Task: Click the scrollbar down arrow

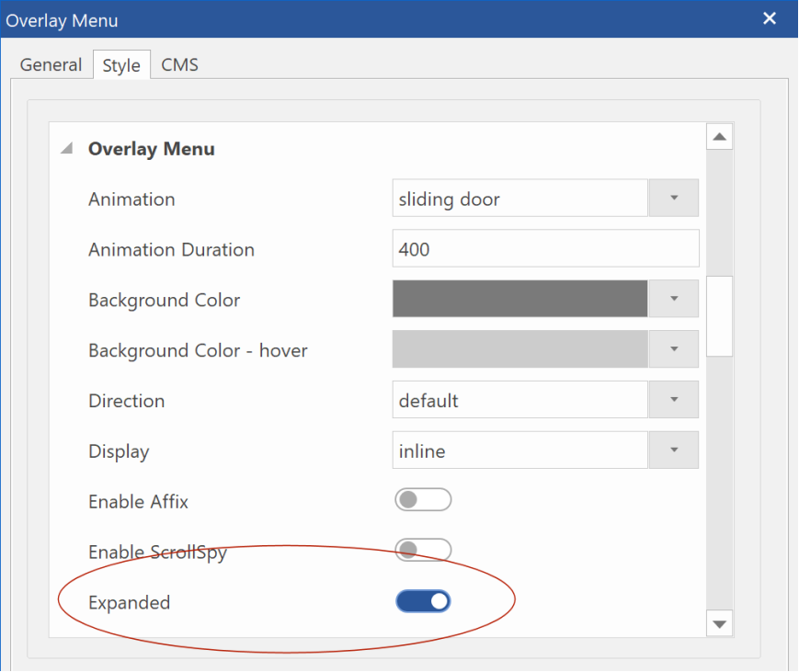Action: click(719, 623)
